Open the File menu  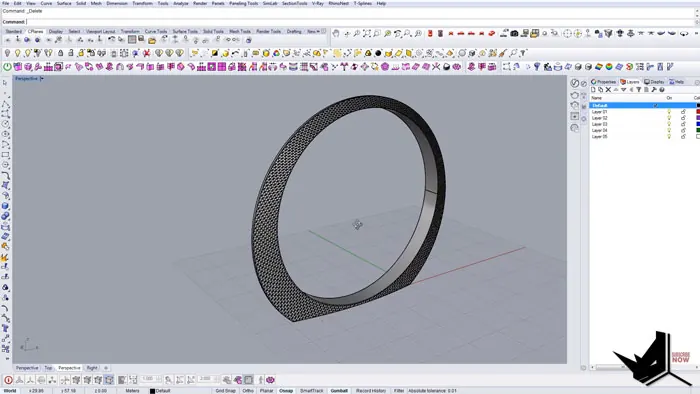coord(5,3)
